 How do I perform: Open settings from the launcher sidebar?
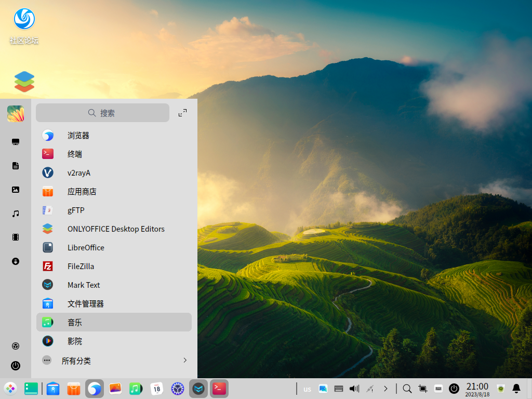pyautogui.click(x=16, y=345)
